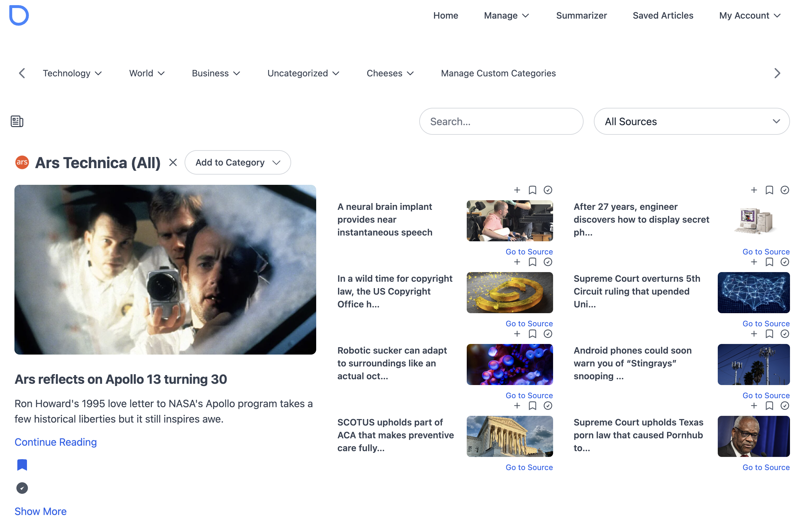Remove the Ars Technica (All) source filter
Screen dimensions: 807x532
173,162
